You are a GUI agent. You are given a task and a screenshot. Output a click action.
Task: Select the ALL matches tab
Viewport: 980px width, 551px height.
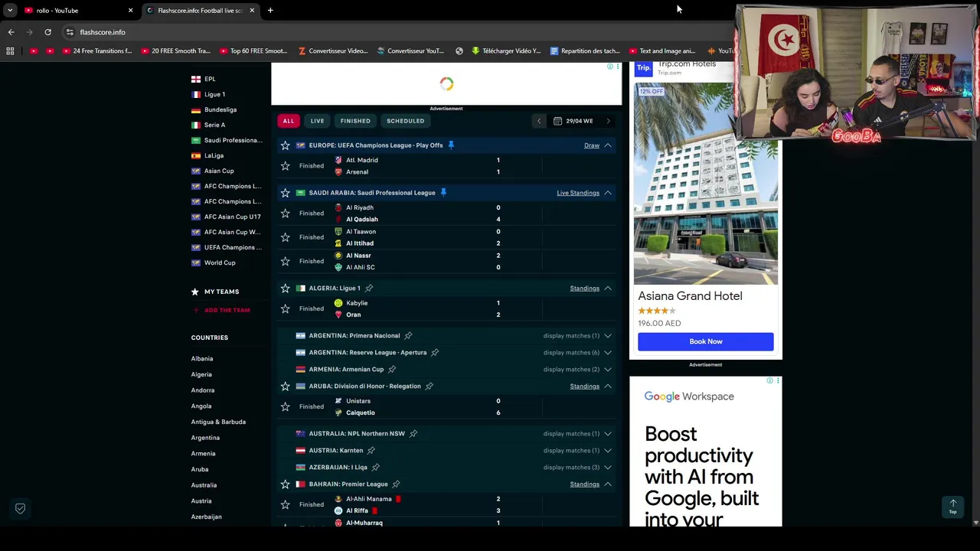click(x=288, y=121)
